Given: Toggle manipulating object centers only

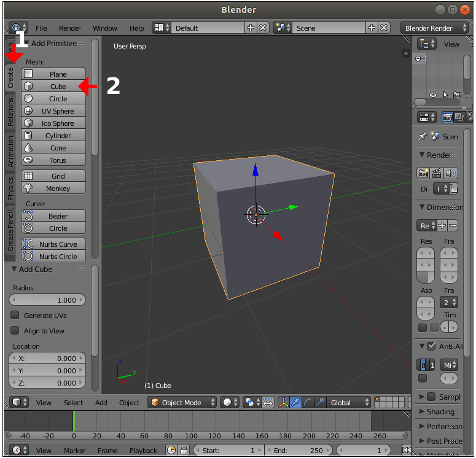Looking at the screenshot, I should (268, 403).
